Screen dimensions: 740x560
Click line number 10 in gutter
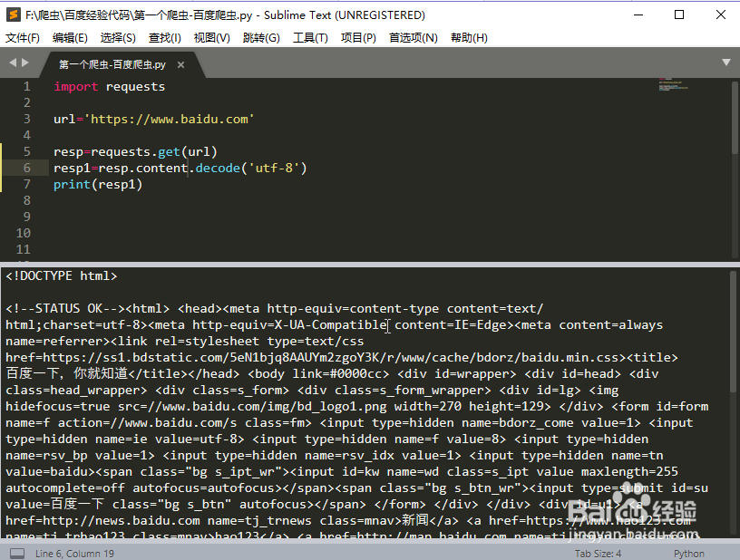24,234
